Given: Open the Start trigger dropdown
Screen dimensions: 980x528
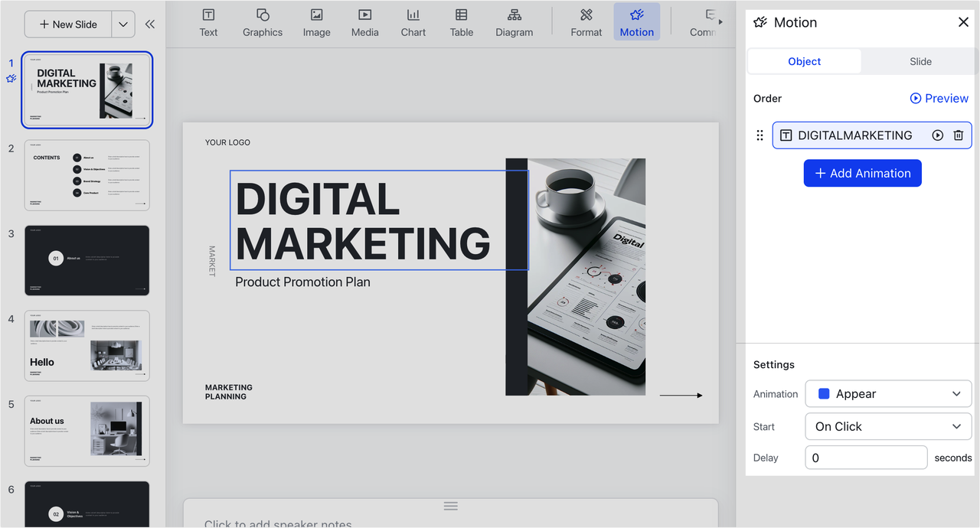Looking at the screenshot, I should (x=888, y=426).
